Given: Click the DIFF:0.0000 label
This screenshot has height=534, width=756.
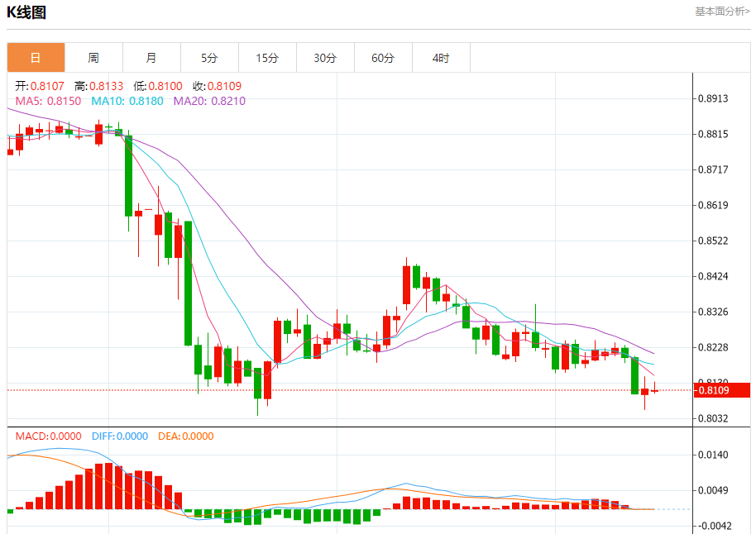Looking at the screenshot, I should coord(120,436).
